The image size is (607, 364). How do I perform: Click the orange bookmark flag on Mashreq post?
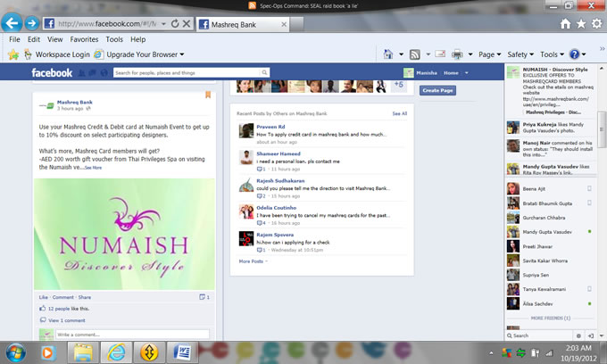click(208, 95)
